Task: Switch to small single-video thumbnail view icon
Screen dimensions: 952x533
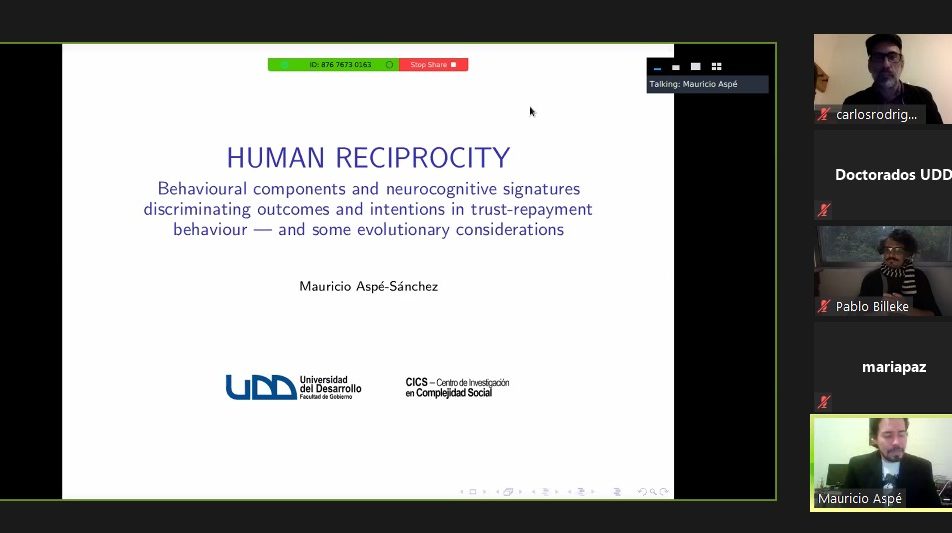Action: pos(676,67)
